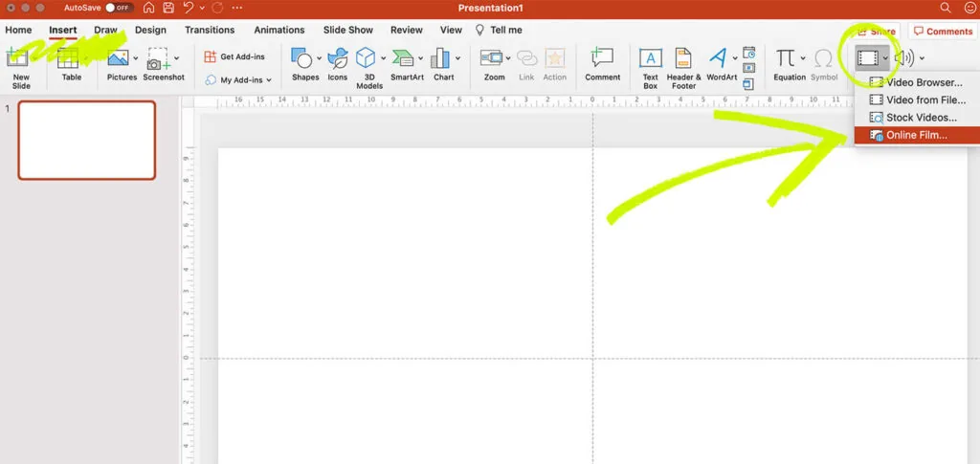Open the Undo history dropdown arrow
The height and width of the screenshot is (464, 980).
click(x=201, y=9)
